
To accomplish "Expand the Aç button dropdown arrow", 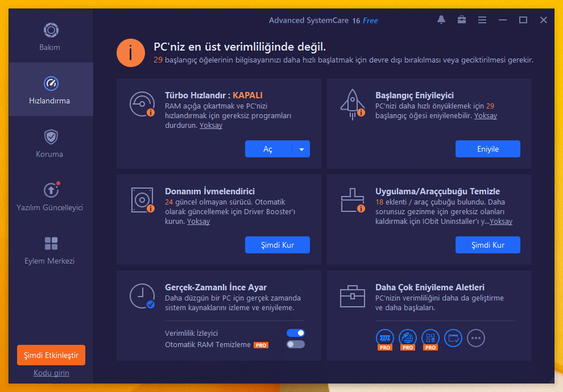I will coord(301,149).
